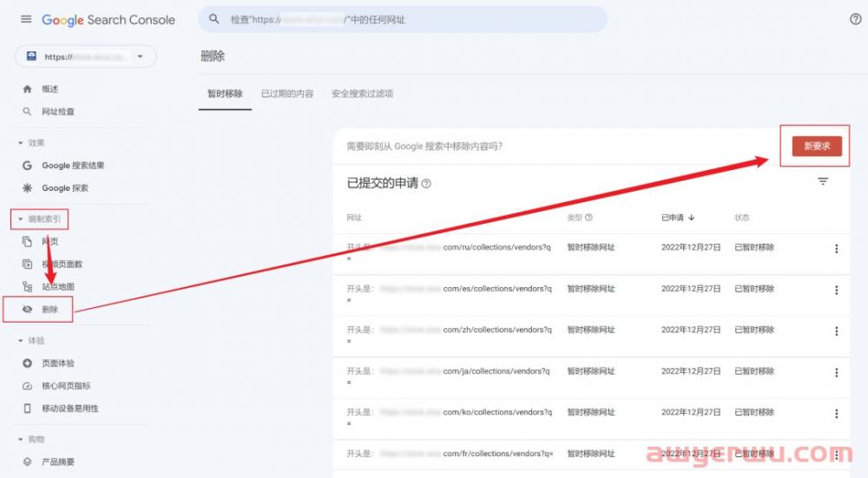Switch to the 已过期的内容 tab

tap(287, 94)
